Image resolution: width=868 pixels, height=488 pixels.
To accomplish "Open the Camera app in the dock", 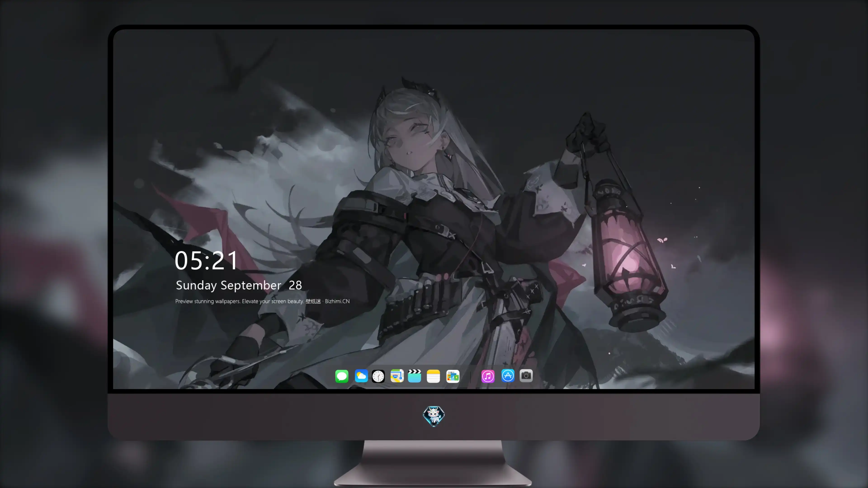I will (x=526, y=375).
